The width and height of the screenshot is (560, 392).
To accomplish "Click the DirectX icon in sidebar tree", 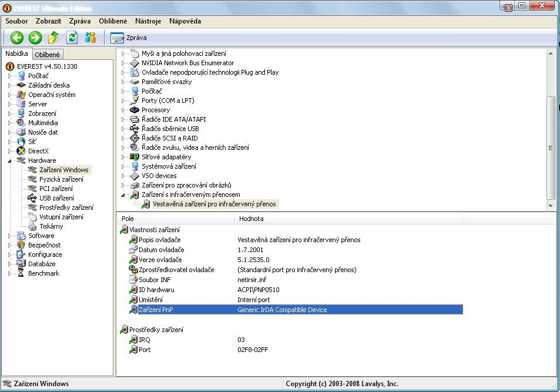I will click(22, 151).
